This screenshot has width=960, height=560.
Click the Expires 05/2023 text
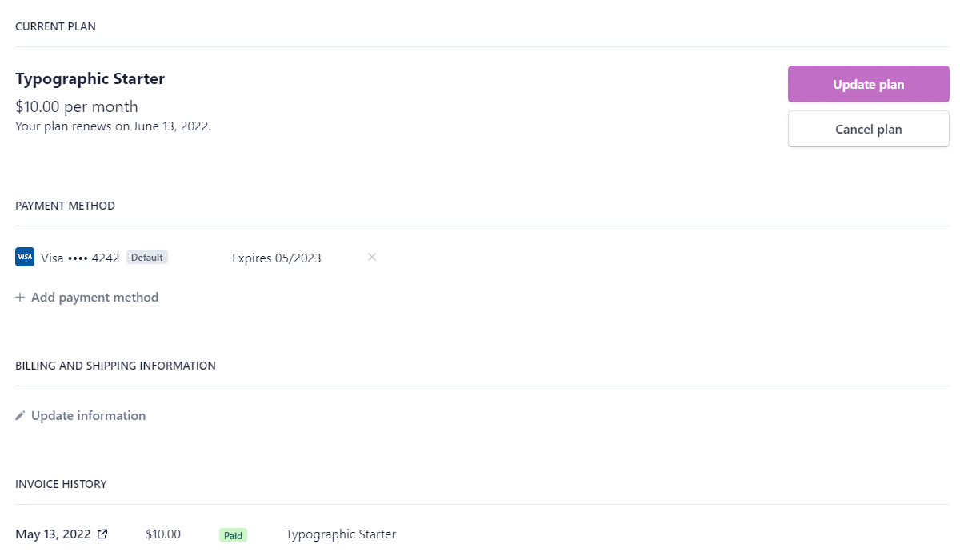coord(277,258)
